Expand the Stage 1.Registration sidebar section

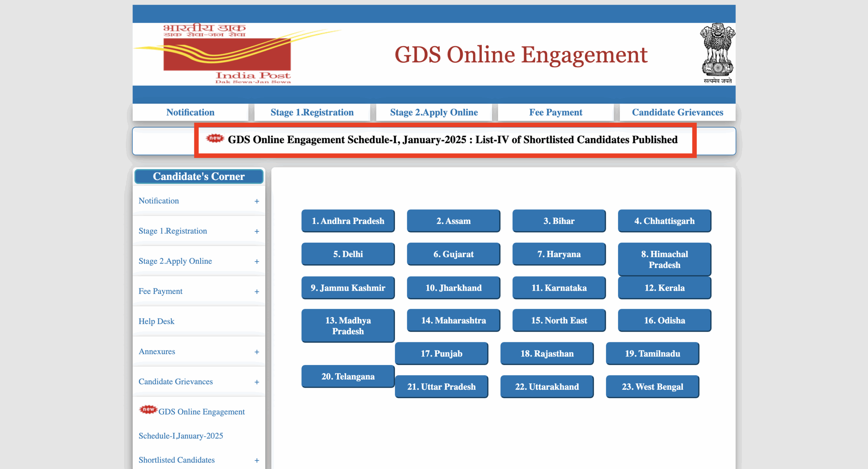(257, 231)
